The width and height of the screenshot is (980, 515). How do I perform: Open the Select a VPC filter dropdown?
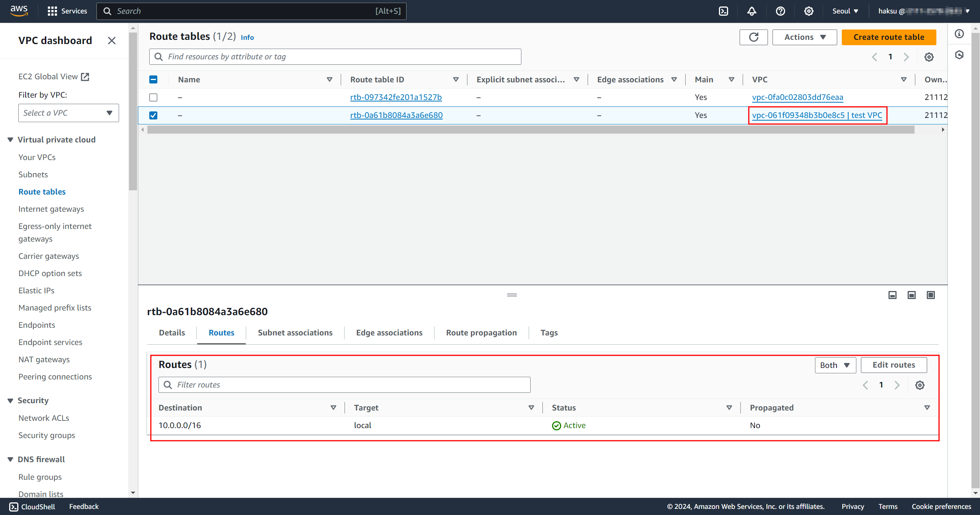(69, 113)
